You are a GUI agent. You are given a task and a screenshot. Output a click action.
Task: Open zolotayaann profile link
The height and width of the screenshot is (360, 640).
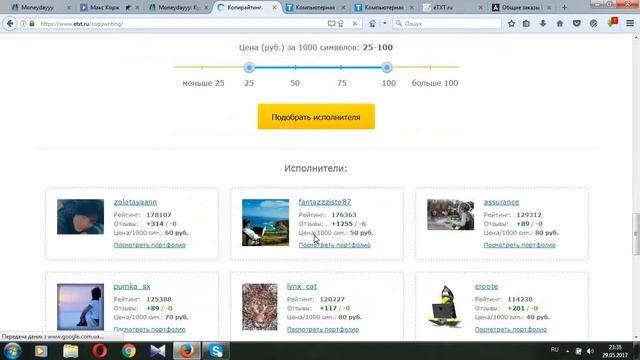(x=135, y=202)
